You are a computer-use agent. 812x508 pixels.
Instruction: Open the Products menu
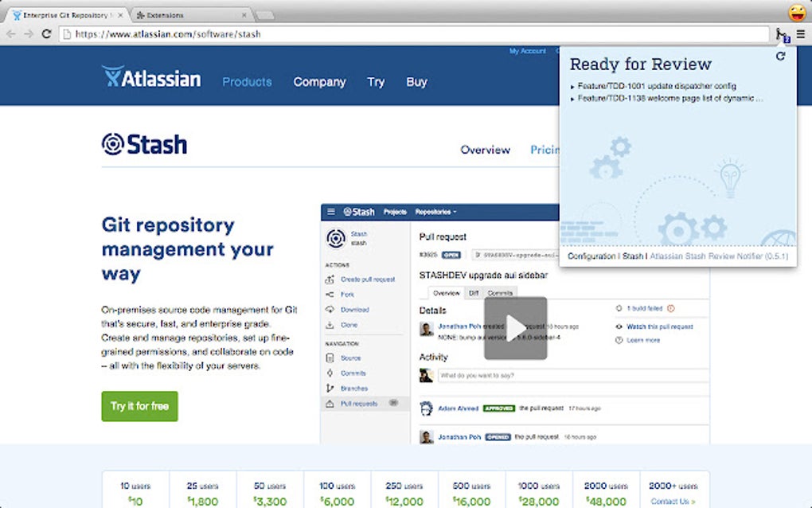coord(247,82)
